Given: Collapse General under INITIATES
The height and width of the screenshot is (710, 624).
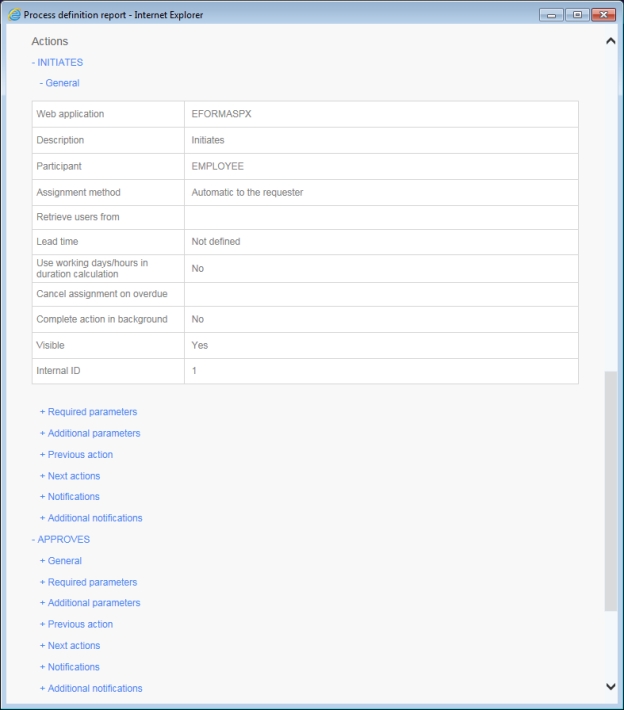Looking at the screenshot, I should point(59,83).
